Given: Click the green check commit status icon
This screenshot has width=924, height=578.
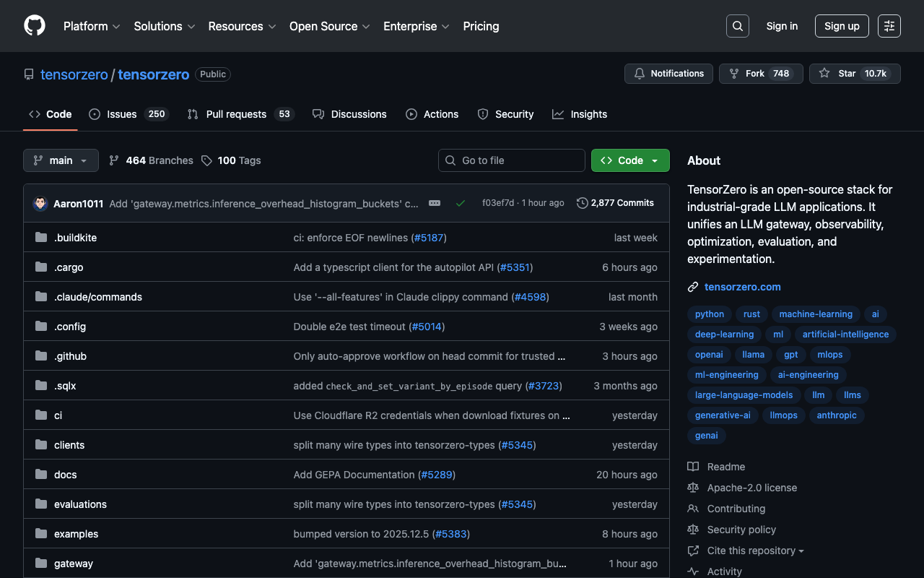Looking at the screenshot, I should 460,203.
